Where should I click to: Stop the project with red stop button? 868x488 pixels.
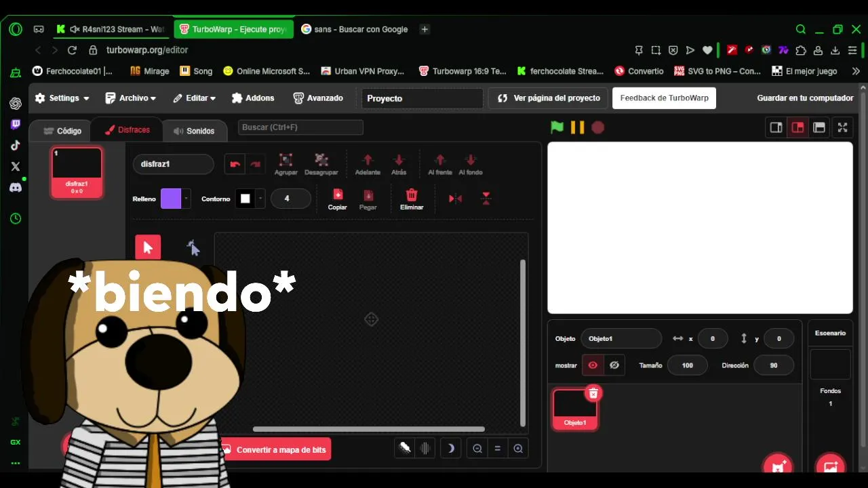tap(597, 127)
